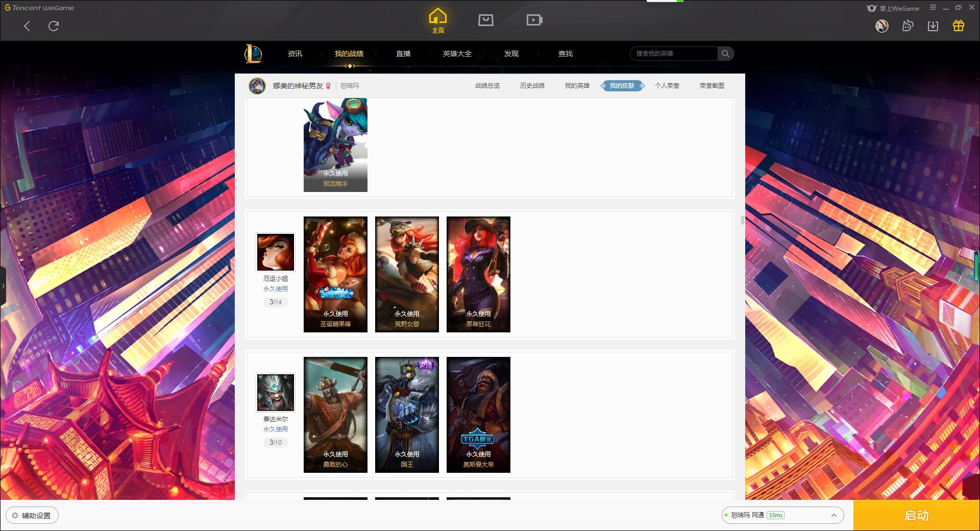Open the 主页 home icon
This screenshot has width=980, height=531.
tap(438, 21)
